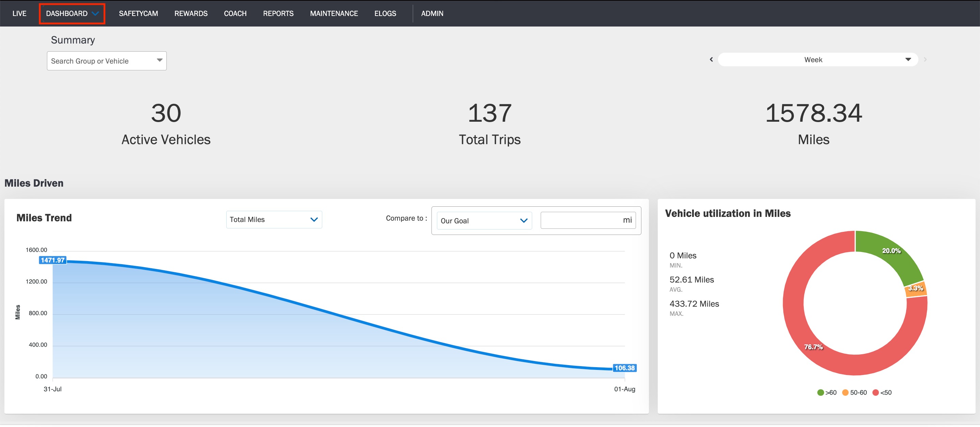The height and width of the screenshot is (427, 980).
Task: Click the LIVE navigation link
Action: [19, 14]
